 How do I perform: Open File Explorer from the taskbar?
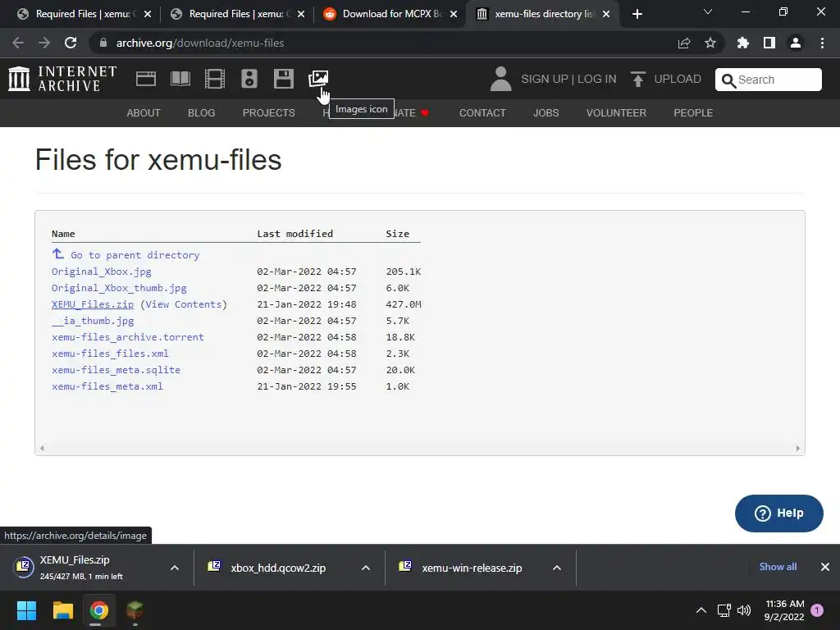(x=62, y=610)
